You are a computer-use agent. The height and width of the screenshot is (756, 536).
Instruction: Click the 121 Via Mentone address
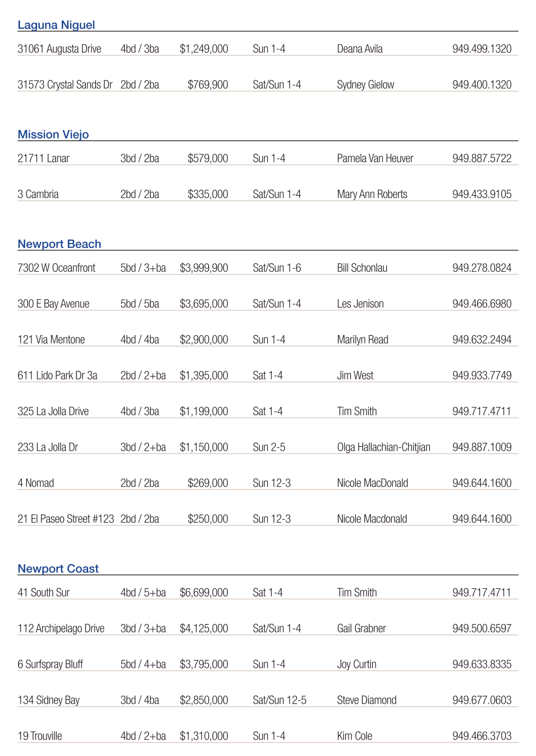[51, 340]
